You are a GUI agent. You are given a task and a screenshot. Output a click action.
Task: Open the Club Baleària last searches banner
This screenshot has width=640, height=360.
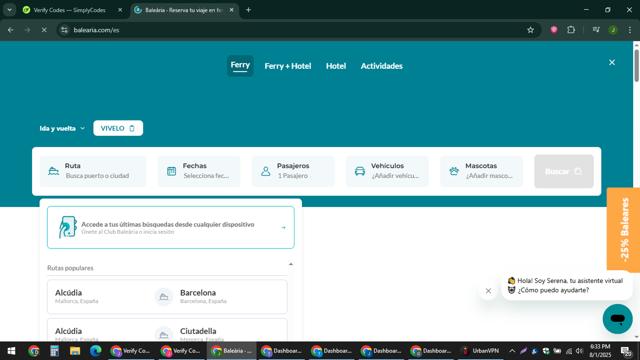click(171, 227)
